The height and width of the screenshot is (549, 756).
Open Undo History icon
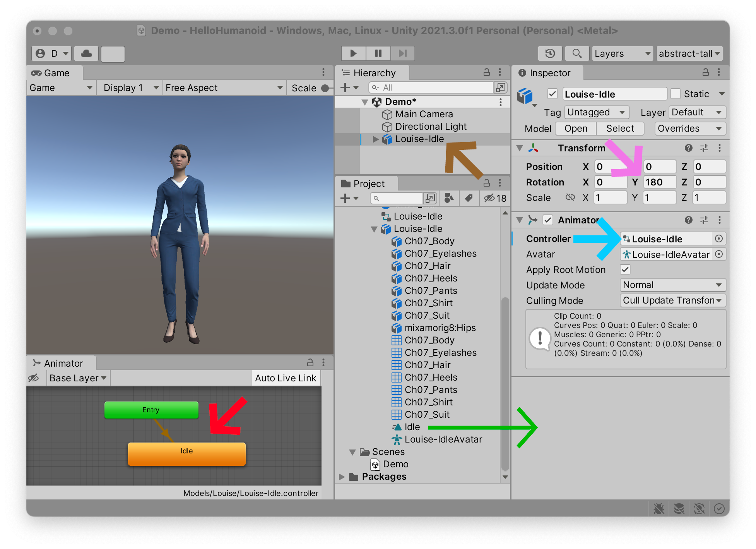coord(550,53)
